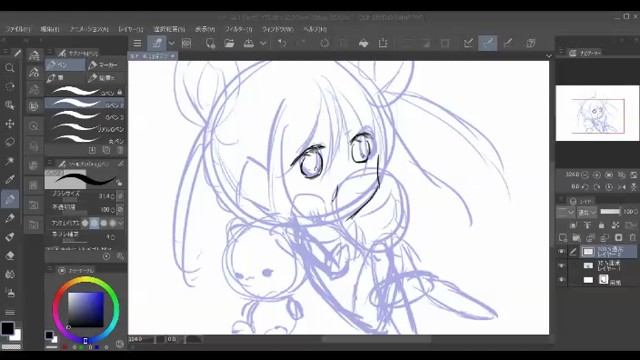Open the Layer menu
Viewport: 640px width, 360px height.
131,29
